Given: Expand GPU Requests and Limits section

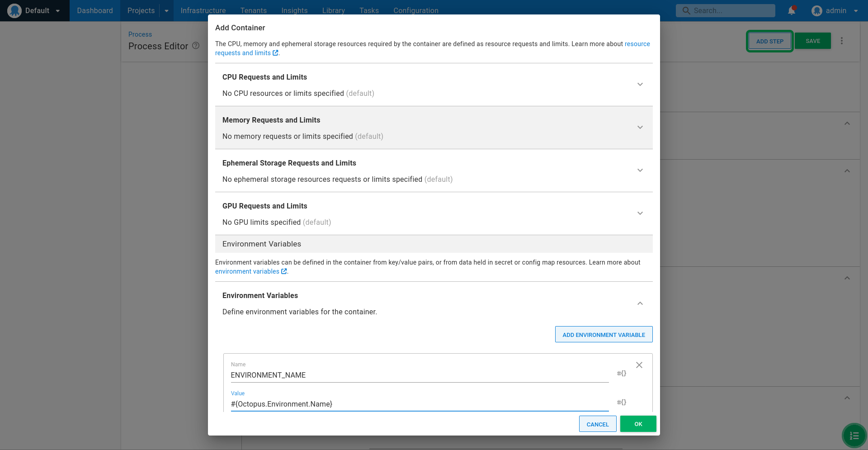Looking at the screenshot, I should pos(434,213).
